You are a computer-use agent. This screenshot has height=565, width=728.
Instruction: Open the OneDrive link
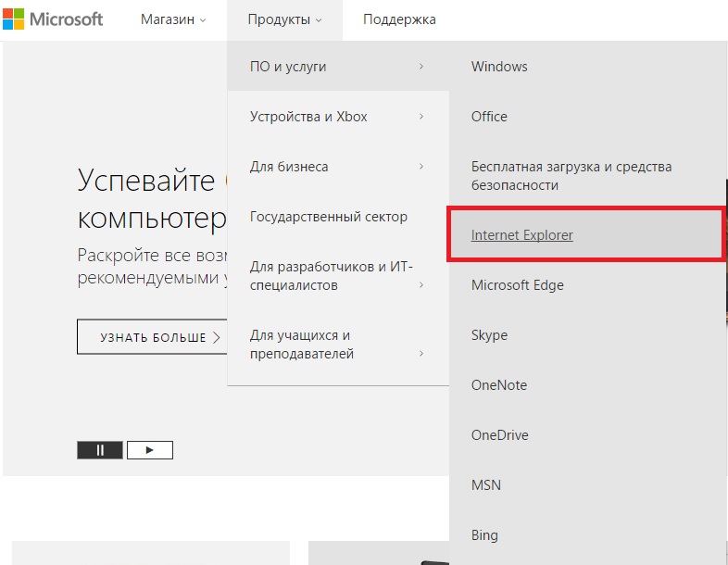[x=499, y=435]
